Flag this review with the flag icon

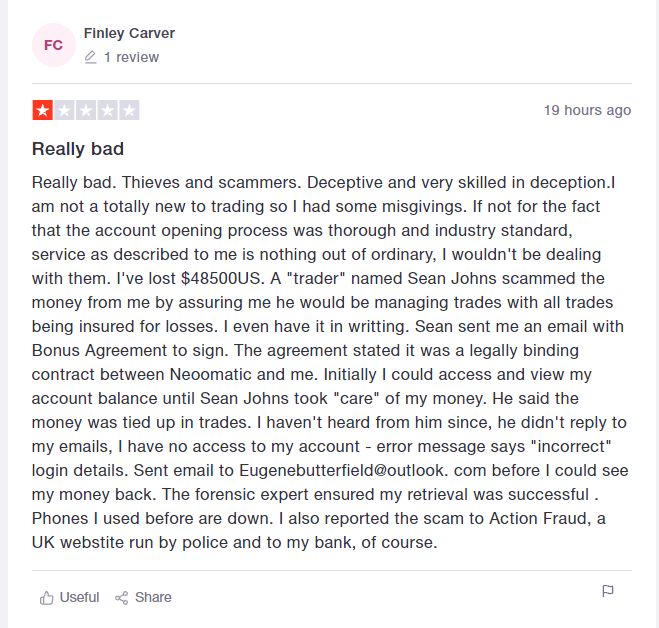point(608,591)
